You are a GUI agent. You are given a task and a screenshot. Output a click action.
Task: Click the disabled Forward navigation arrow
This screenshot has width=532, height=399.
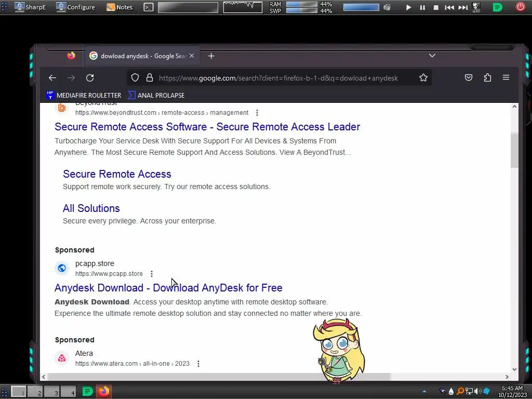click(x=71, y=78)
